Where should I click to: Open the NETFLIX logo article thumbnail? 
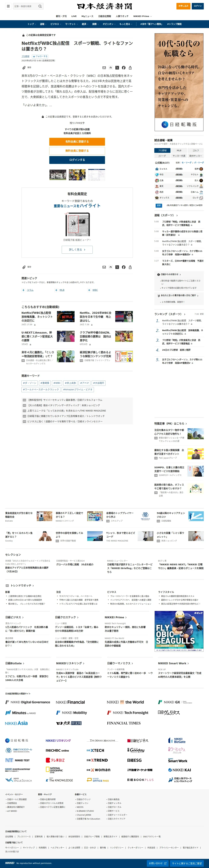tap(66, 317)
